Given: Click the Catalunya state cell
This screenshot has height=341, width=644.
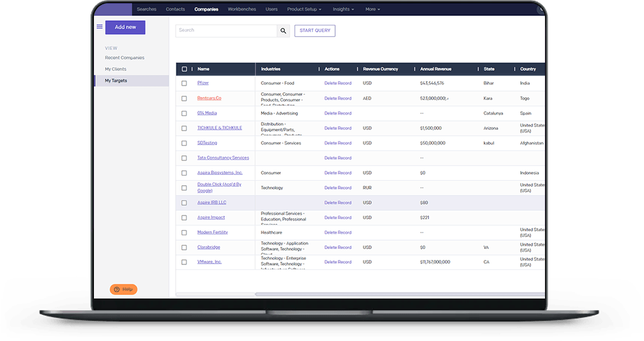Looking at the screenshot, I should 493,113.
